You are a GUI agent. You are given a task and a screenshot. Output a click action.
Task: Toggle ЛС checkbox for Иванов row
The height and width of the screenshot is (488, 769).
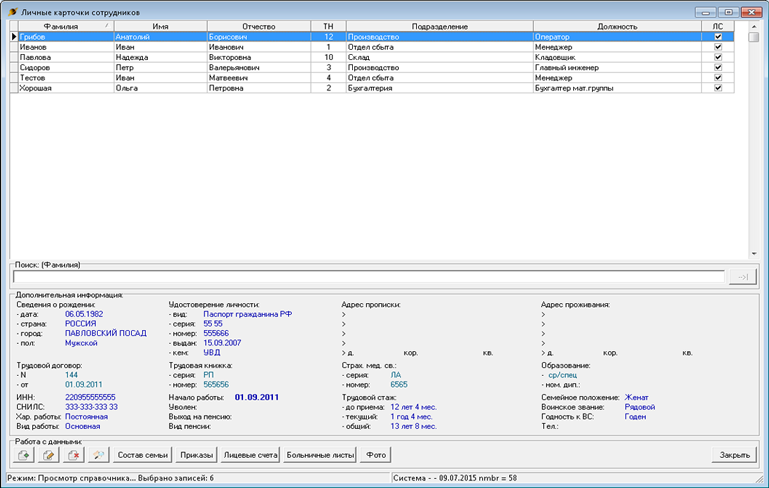pyautogui.click(x=718, y=47)
